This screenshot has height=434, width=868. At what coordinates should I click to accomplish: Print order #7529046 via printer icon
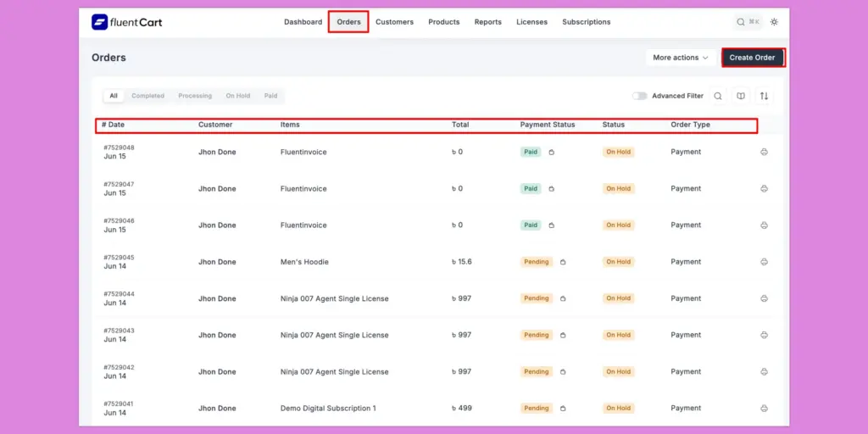764,225
